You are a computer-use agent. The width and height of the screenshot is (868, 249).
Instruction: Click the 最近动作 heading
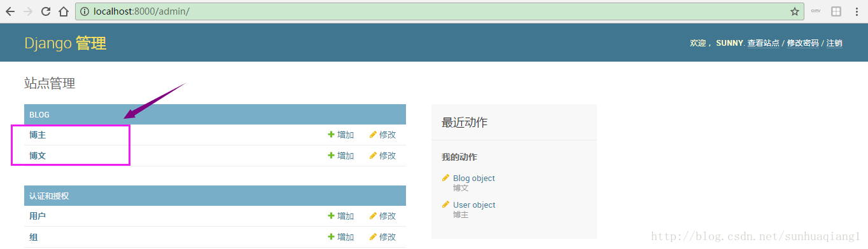pyautogui.click(x=465, y=123)
